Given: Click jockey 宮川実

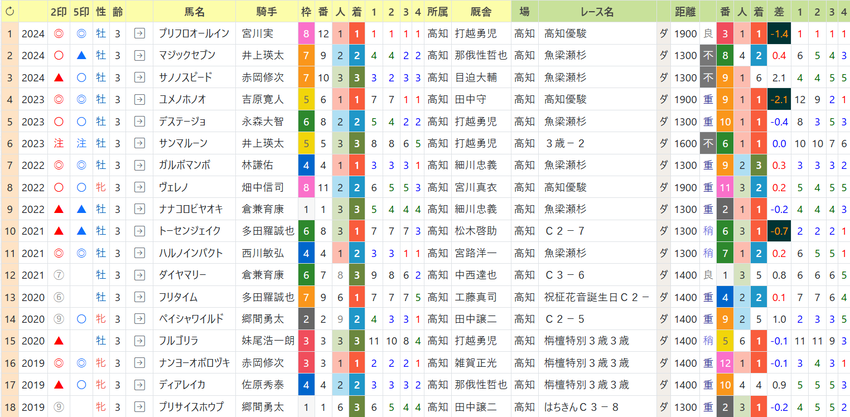Looking at the screenshot, I should (x=256, y=34).
